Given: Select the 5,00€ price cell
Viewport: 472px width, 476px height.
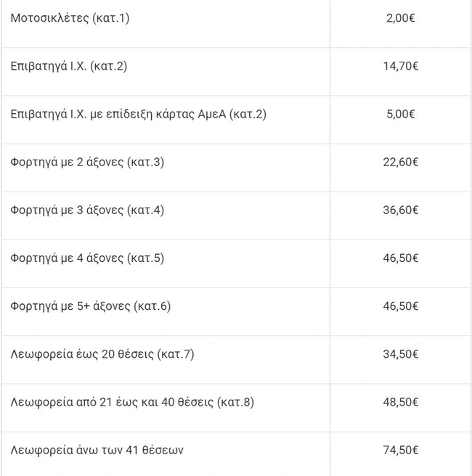Looking at the screenshot, I should [x=400, y=114].
